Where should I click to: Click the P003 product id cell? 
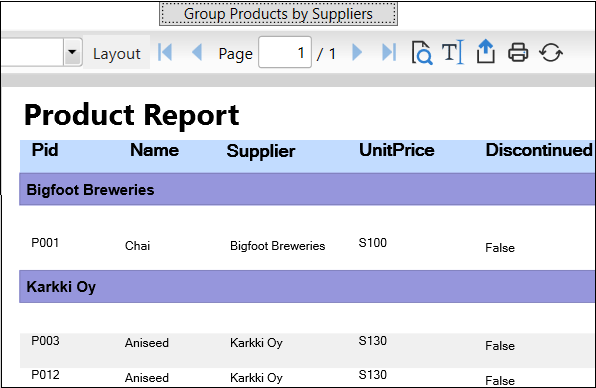point(45,340)
